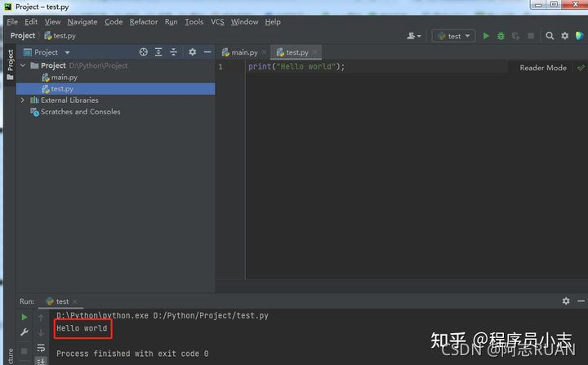Open the File menu

[12, 22]
